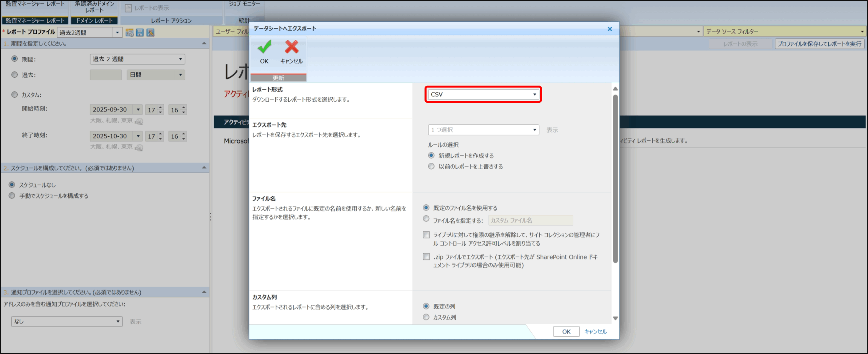The height and width of the screenshot is (354, 868).
Task: Select ファイル名を指定する radio option
Action: coord(426,219)
